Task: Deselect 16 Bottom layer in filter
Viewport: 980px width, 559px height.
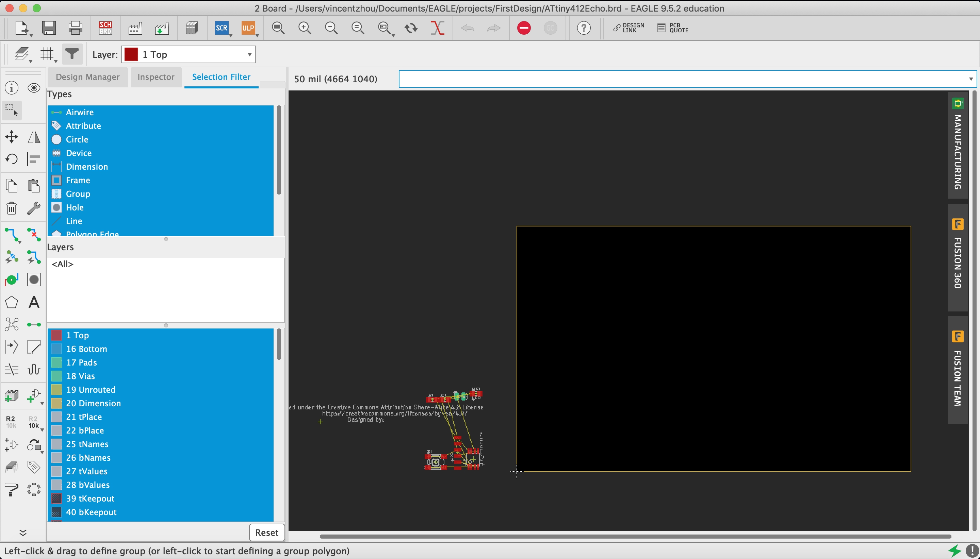Action: coord(86,349)
